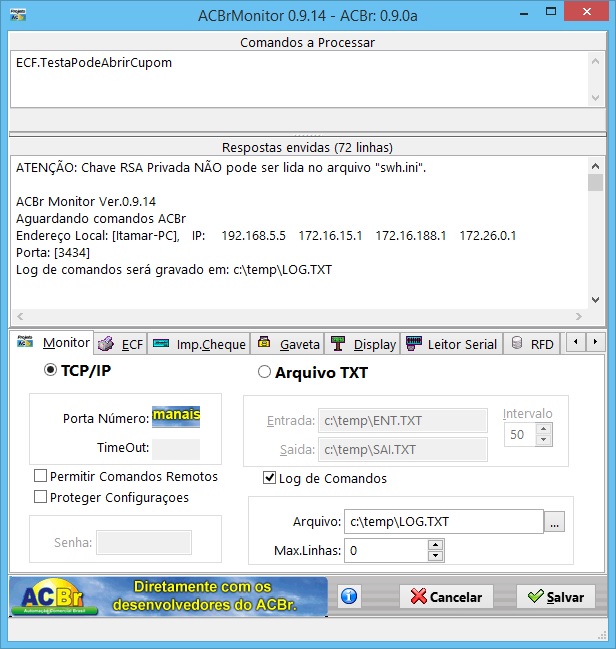
Task: Click the Saida file path field
Action: [x=403, y=449]
